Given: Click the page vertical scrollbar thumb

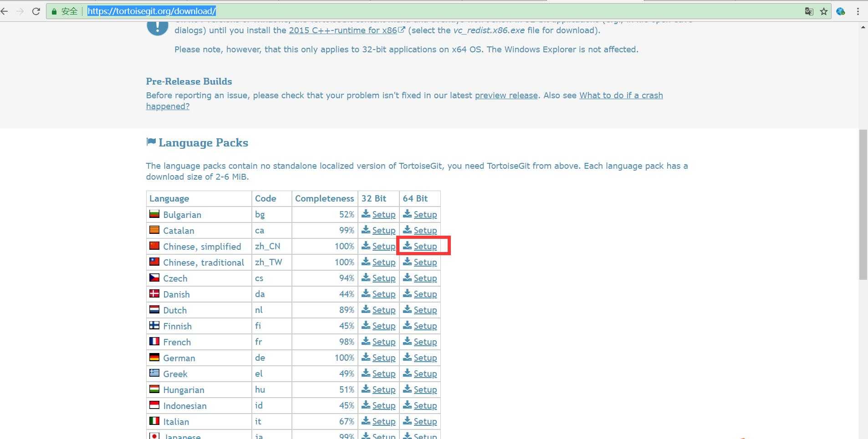Looking at the screenshot, I should coord(863,205).
